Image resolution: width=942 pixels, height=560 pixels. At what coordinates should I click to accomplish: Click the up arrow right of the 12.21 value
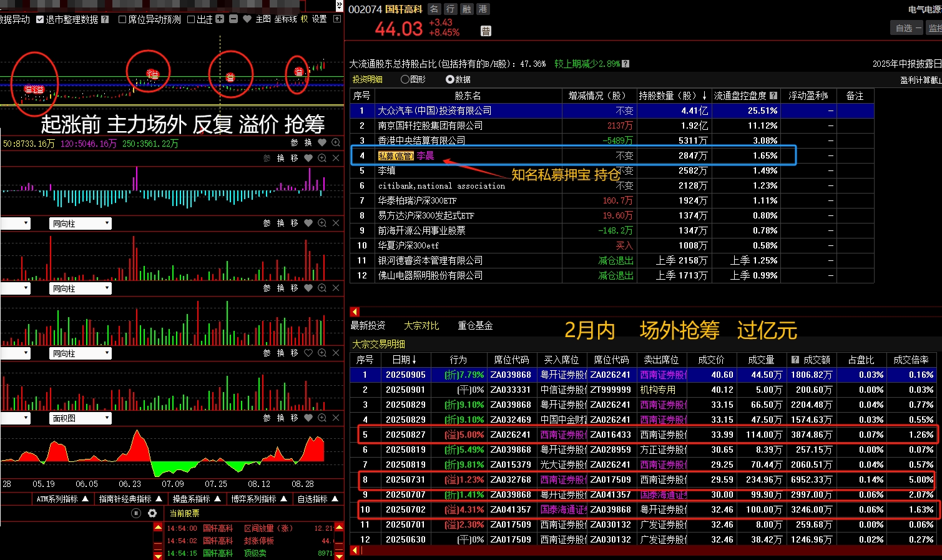[339, 528]
